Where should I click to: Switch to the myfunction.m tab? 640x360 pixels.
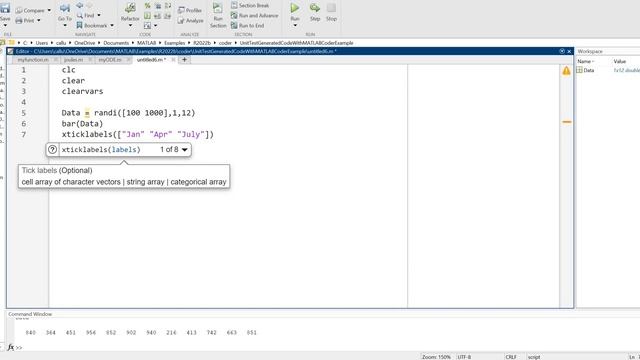click(x=33, y=60)
